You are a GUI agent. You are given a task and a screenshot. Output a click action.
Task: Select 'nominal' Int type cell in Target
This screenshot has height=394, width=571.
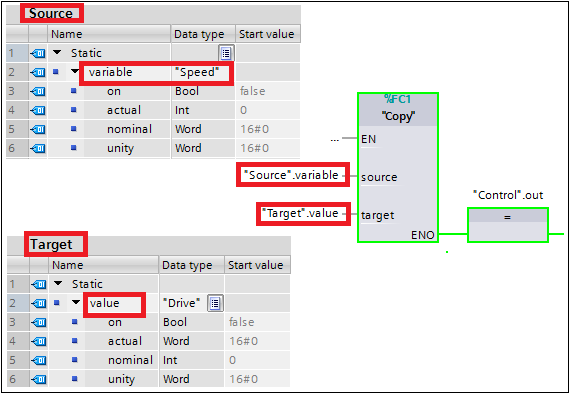click(x=192, y=360)
